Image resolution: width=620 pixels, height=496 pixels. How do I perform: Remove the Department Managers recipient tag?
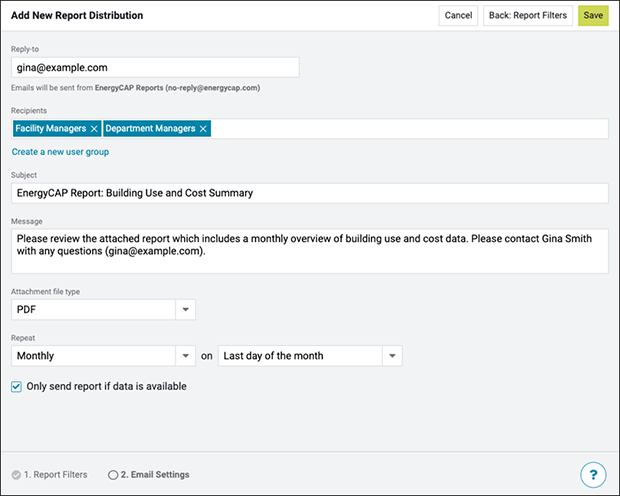pos(203,129)
